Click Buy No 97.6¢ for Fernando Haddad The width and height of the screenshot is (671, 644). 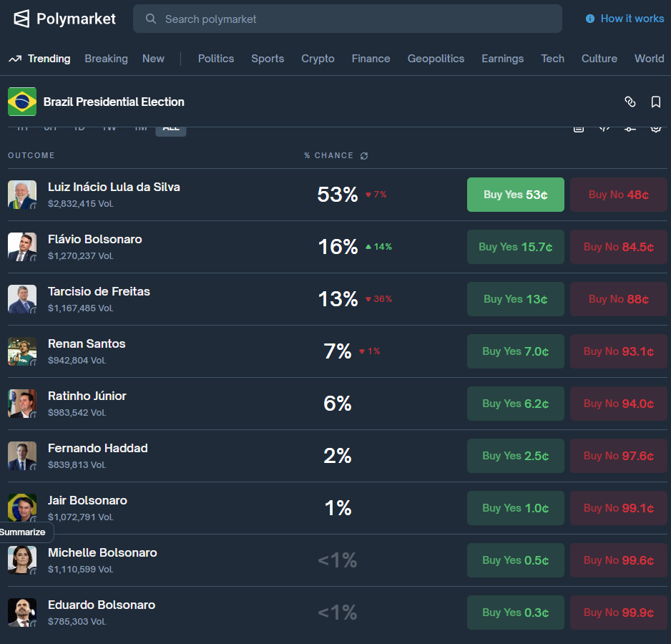619,456
